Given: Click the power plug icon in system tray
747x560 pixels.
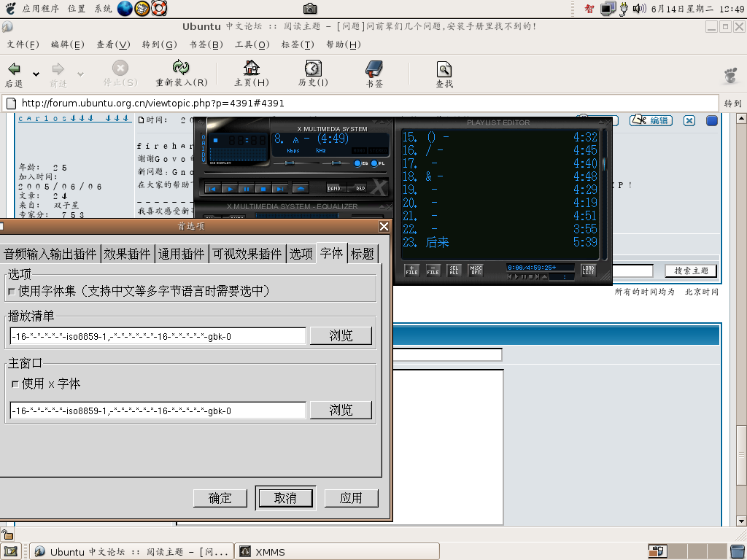Looking at the screenshot, I should pos(624,9).
